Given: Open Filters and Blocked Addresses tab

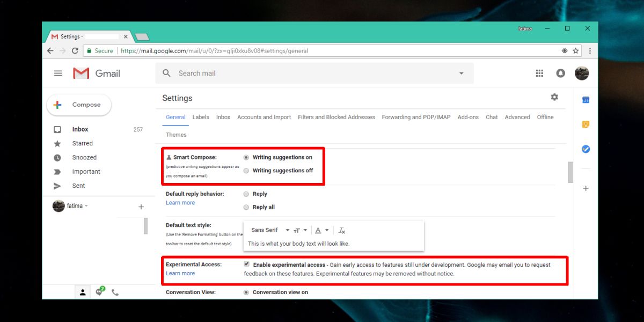Looking at the screenshot, I should click(x=336, y=117).
